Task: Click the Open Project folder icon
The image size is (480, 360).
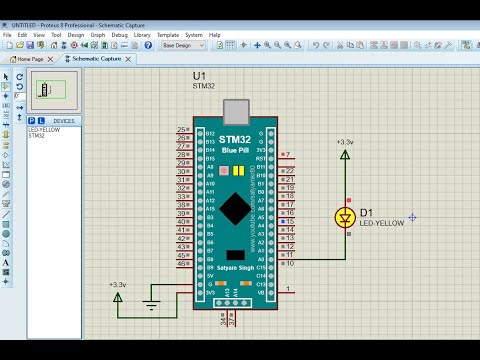Action: pos(20,45)
